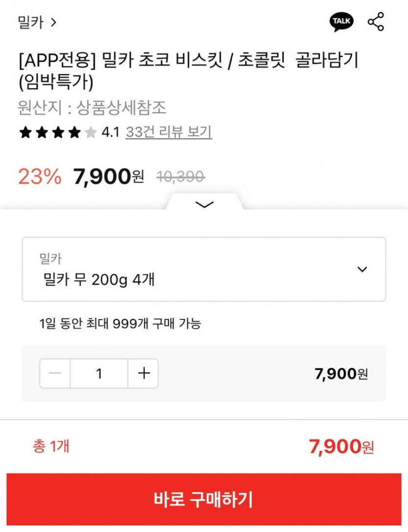Collapse the option panel with the chevron handle

204,204
